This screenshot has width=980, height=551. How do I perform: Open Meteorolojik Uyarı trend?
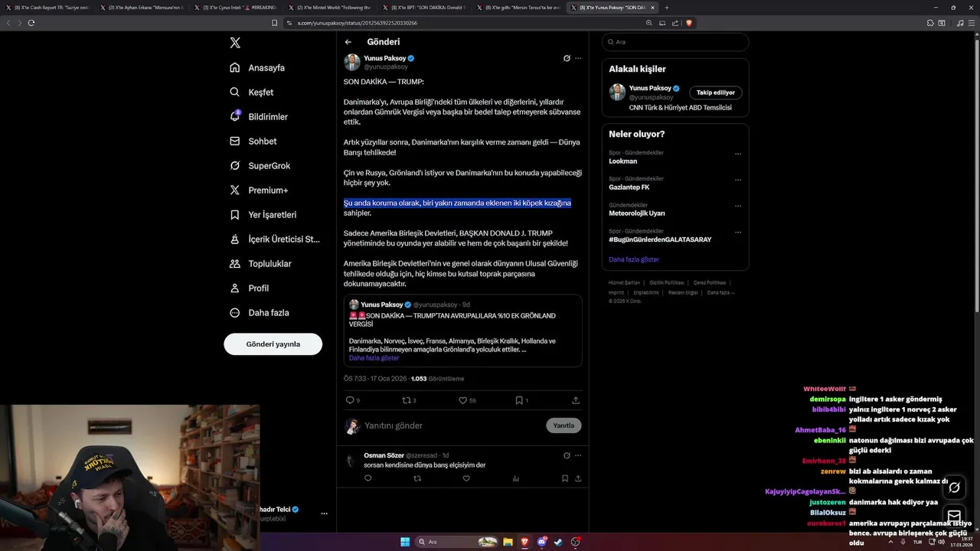(x=636, y=214)
